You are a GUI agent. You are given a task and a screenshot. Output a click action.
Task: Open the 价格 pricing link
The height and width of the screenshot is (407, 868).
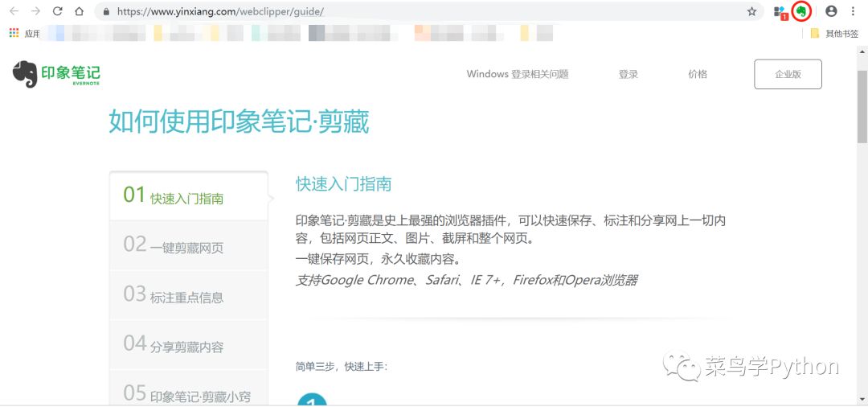(x=698, y=74)
